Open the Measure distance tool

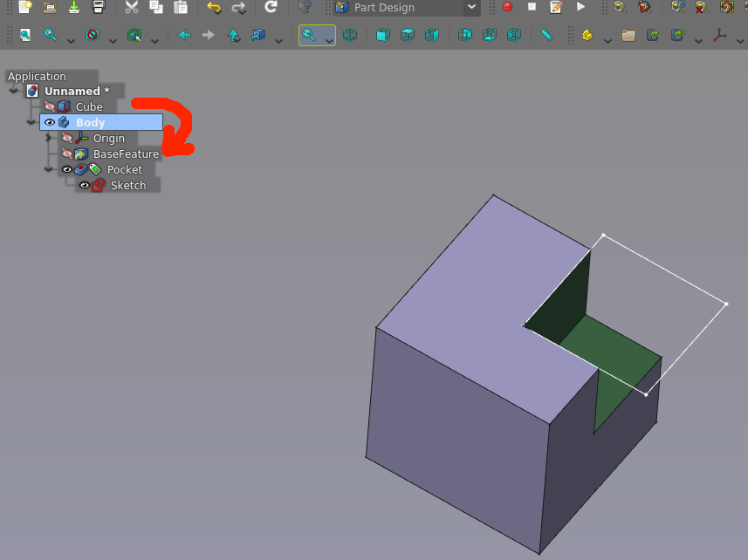click(x=546, y=35)
